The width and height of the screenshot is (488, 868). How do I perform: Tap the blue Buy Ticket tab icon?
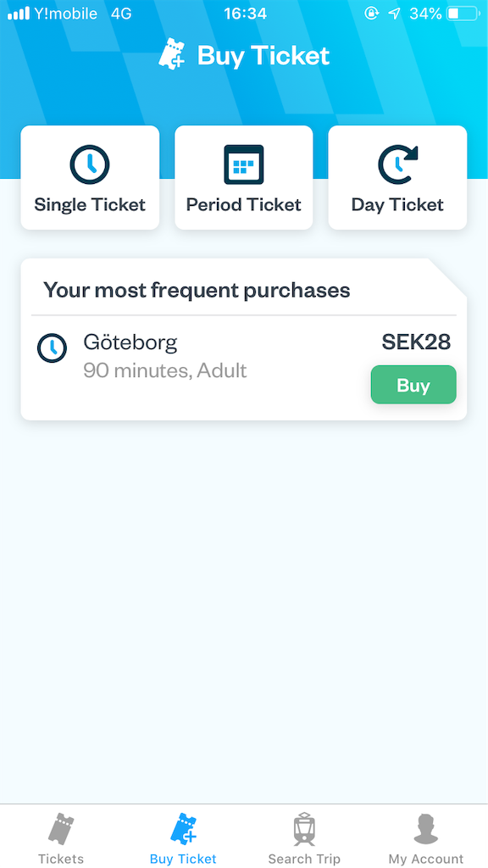183,829
